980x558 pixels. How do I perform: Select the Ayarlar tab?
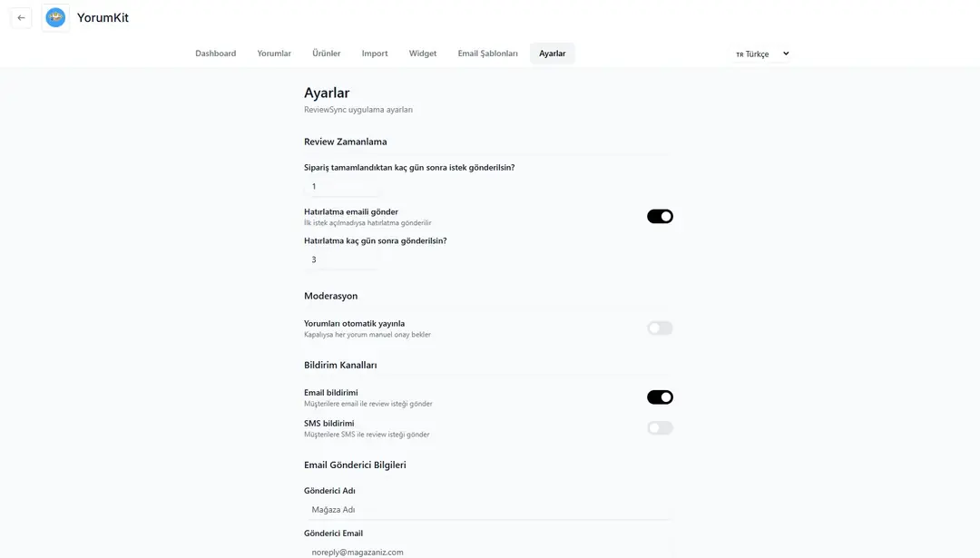(x=552, y=54)
